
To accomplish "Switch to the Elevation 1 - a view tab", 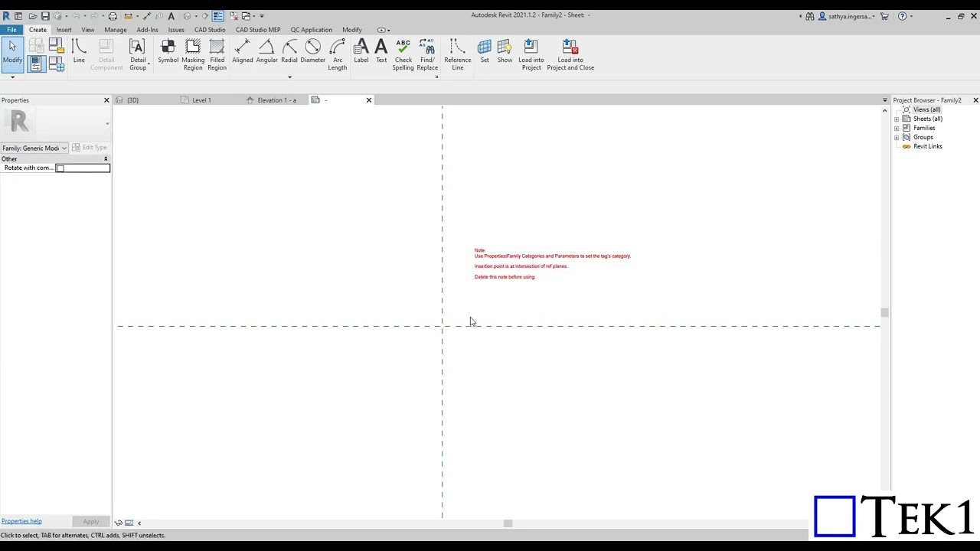I will 276,100.
